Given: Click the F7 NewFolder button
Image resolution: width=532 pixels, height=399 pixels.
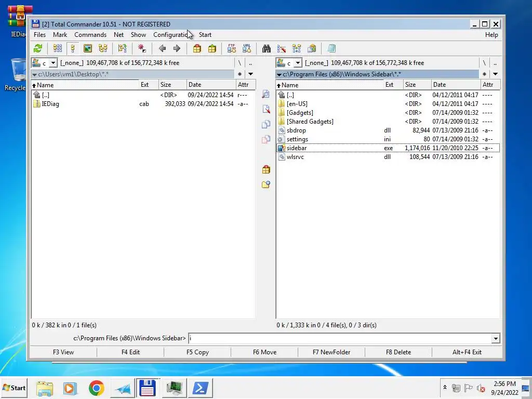Looking at the screenshot, I should click(x=331, y=352).
